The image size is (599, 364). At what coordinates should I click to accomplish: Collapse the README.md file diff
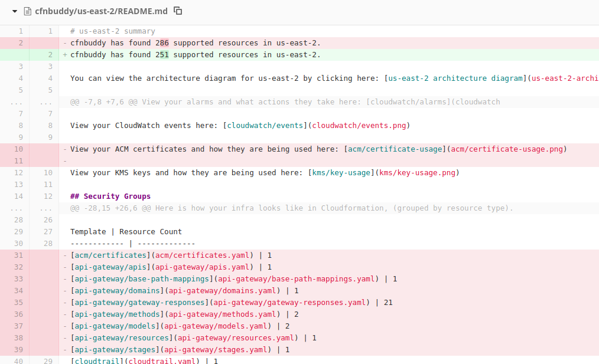point(15,11)
